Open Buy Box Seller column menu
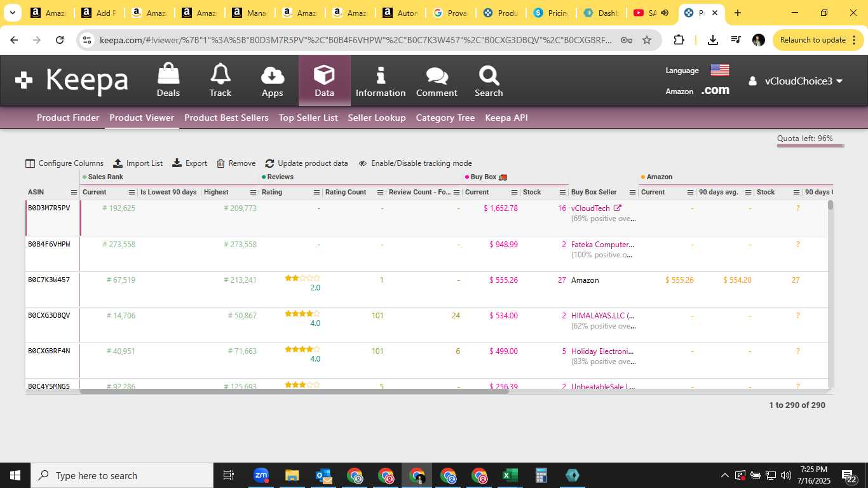This screenshot has height=488, width=868. [632, 193]
